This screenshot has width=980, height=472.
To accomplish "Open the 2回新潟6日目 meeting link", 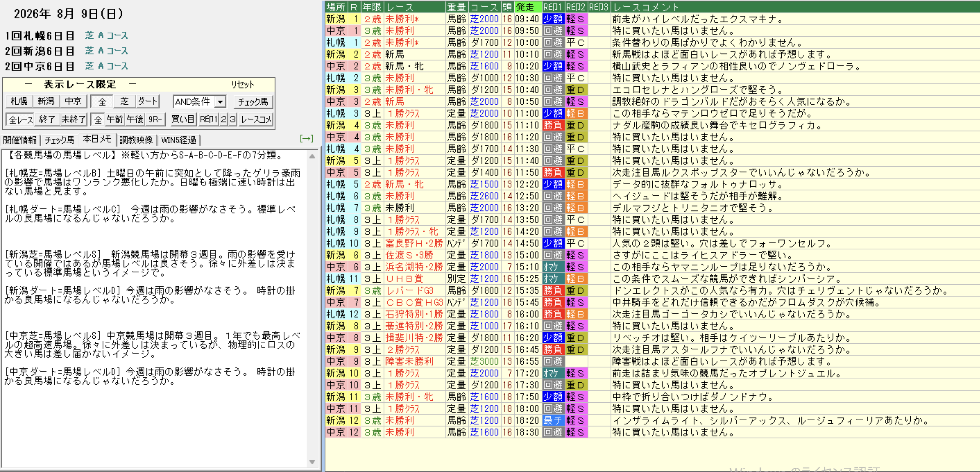I will coord(39,51).
